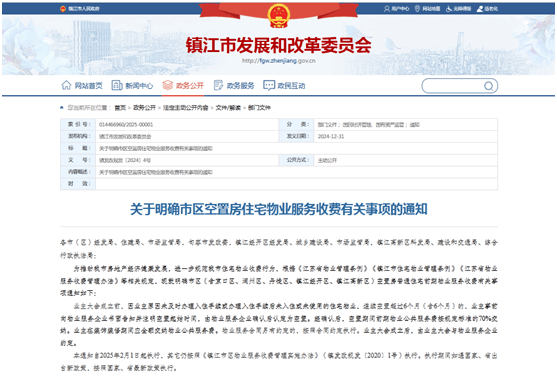Click the 网站首页 house icon

(x=66, y=85)
